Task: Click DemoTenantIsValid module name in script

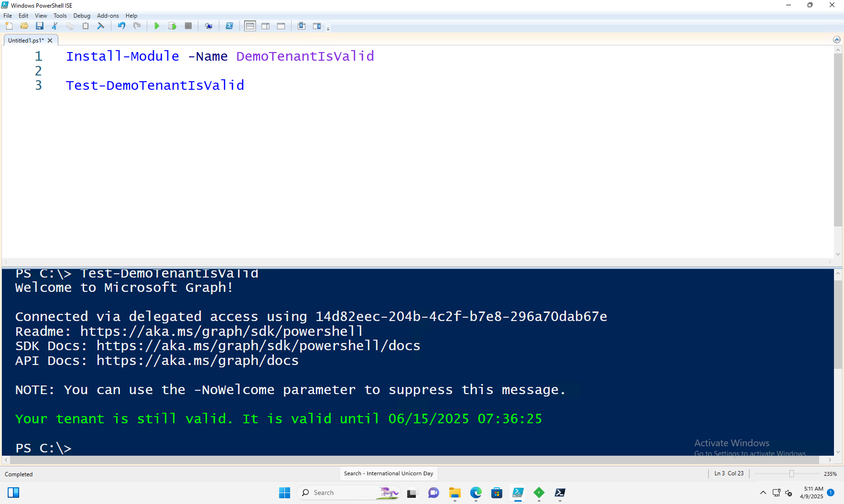Action: point(305,56)
